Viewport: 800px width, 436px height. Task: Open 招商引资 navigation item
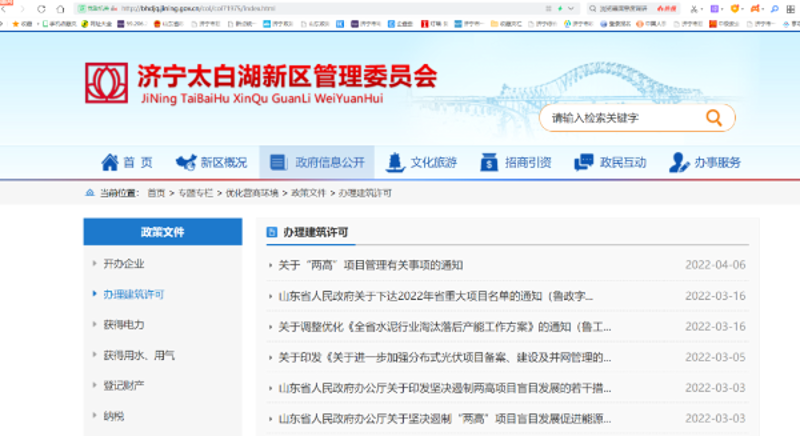point(516,162)
